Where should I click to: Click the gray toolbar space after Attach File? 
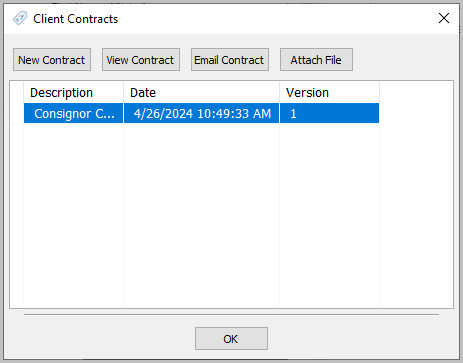pos(405,60)
